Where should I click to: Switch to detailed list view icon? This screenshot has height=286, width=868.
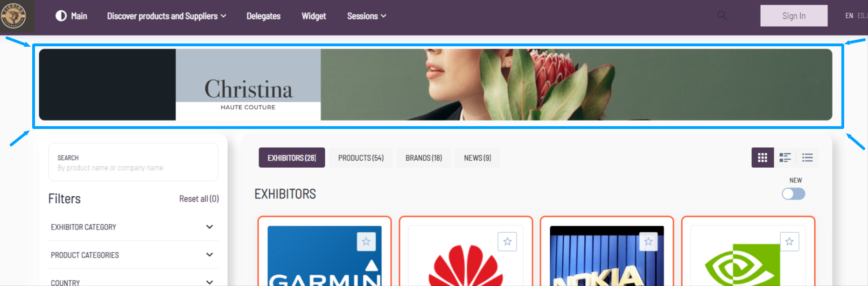pos(785,158)
